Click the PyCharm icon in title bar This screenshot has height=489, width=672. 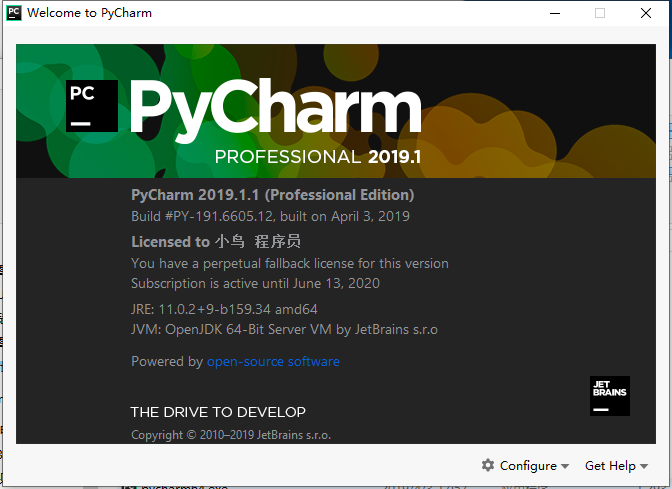(x=14, y=13)
